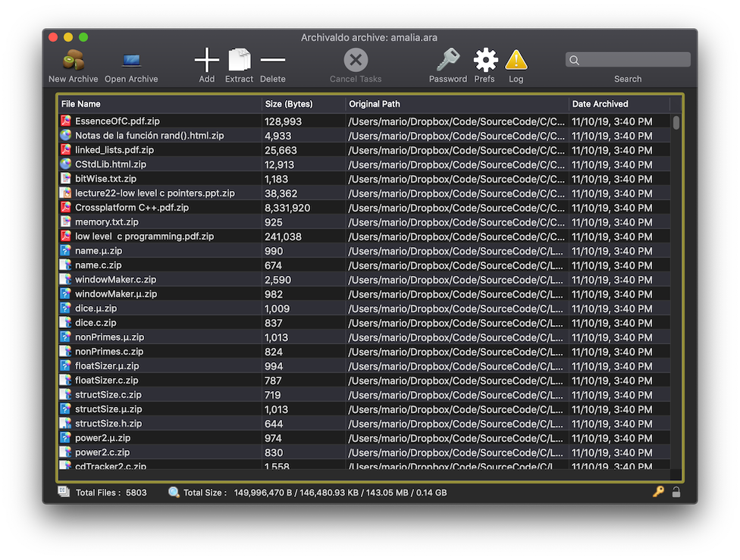The image size is (740, 560).
Task: Click the Cancel Tasks button
Action: click(356, 60)
